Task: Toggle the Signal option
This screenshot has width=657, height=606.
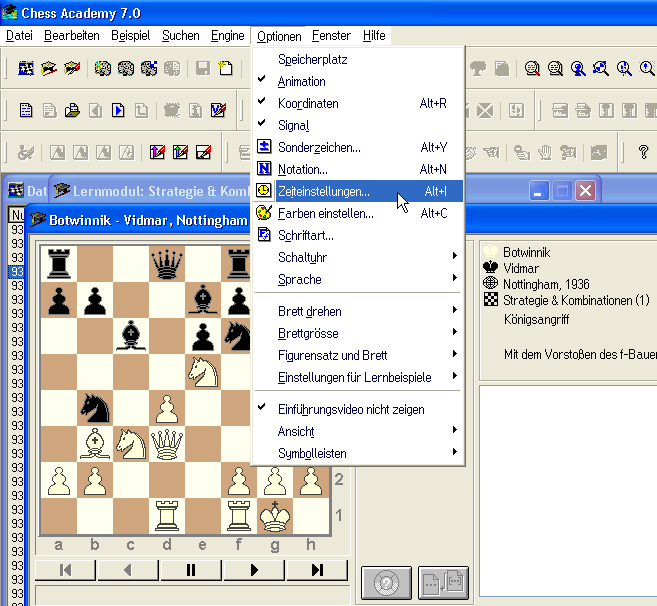Action: click(359, 125)
